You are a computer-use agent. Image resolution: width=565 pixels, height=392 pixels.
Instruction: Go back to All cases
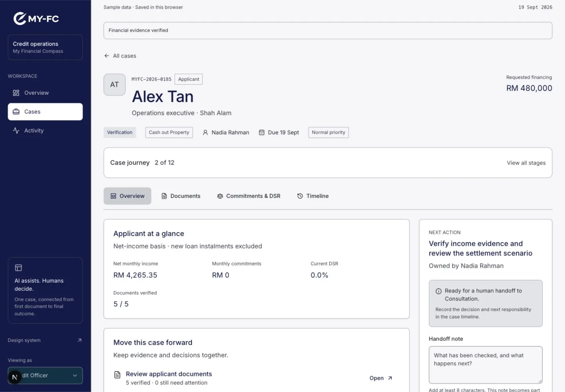pos(120,56)
